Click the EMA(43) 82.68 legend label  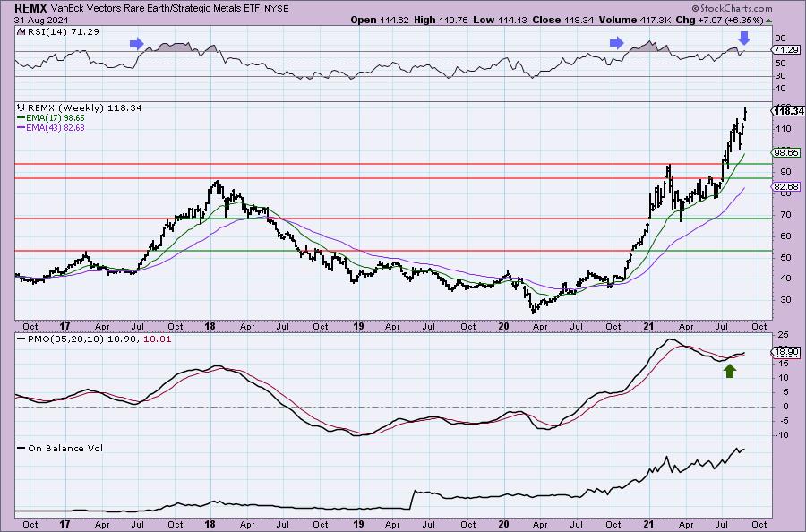coord(56,127)
